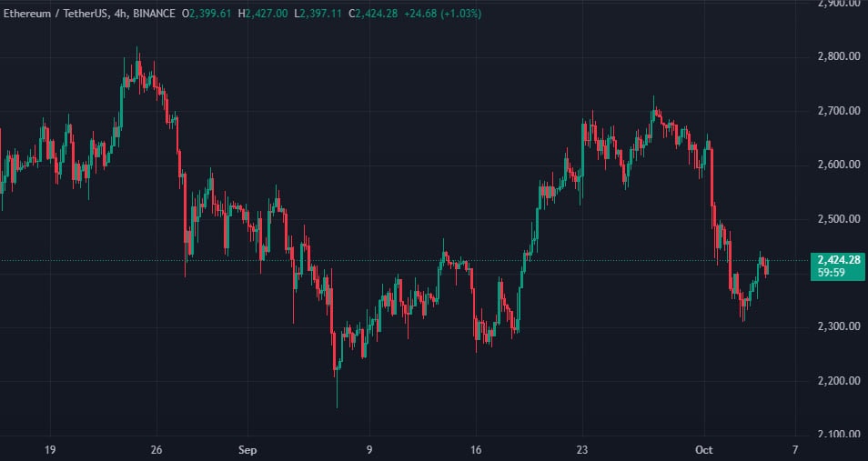This screenshot has height=461, width=868.
Task: Click the high value H2,427.00
Action: tap(262, 14)
